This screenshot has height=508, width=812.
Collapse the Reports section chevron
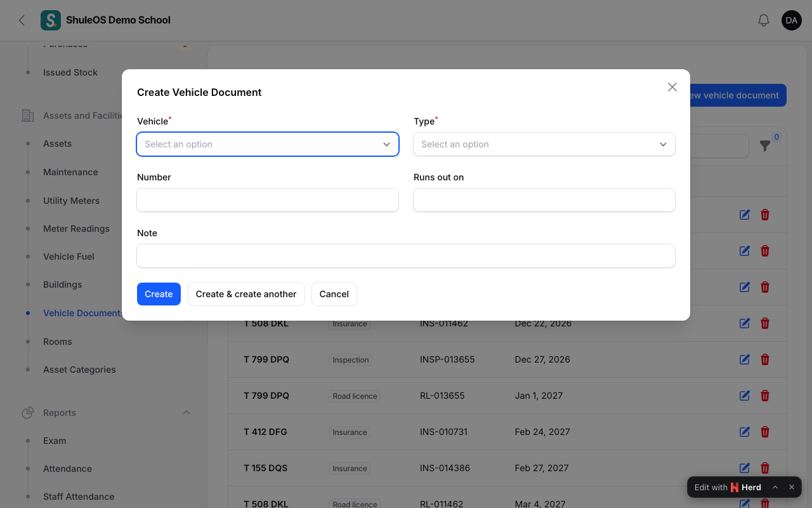[x=187, y=413]
